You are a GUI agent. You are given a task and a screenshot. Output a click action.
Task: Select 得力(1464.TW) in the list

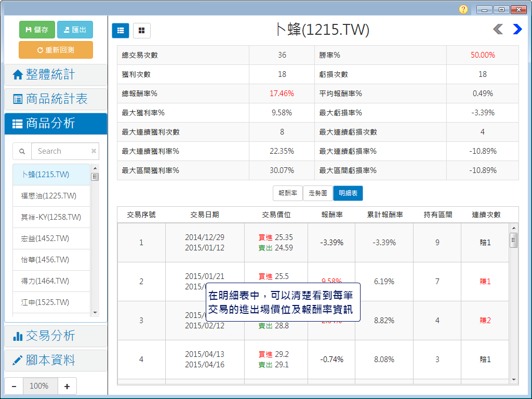pos(51,281)
